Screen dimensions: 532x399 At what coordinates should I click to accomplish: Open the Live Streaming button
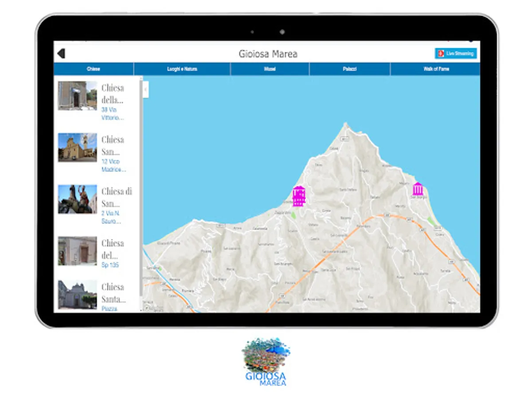(x=456, y=53)
